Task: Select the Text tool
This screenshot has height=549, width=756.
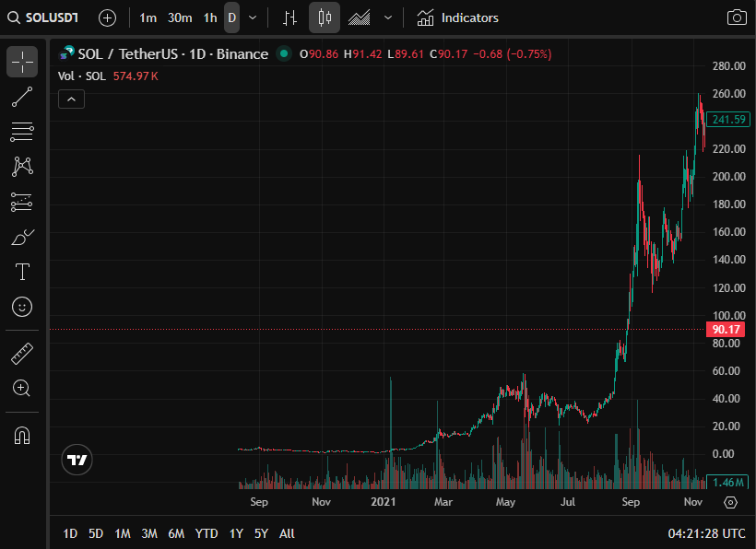Action: [22, 272]
